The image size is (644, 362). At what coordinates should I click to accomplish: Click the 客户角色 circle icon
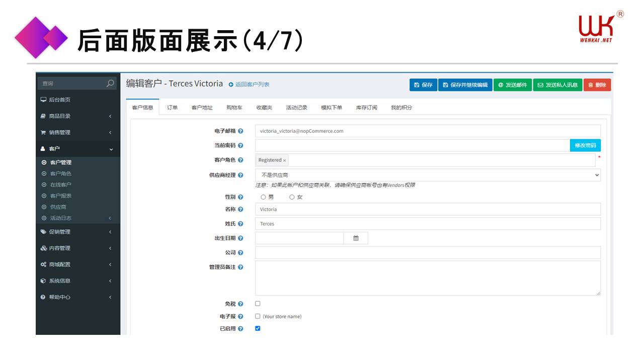click(x=44, y=173)
